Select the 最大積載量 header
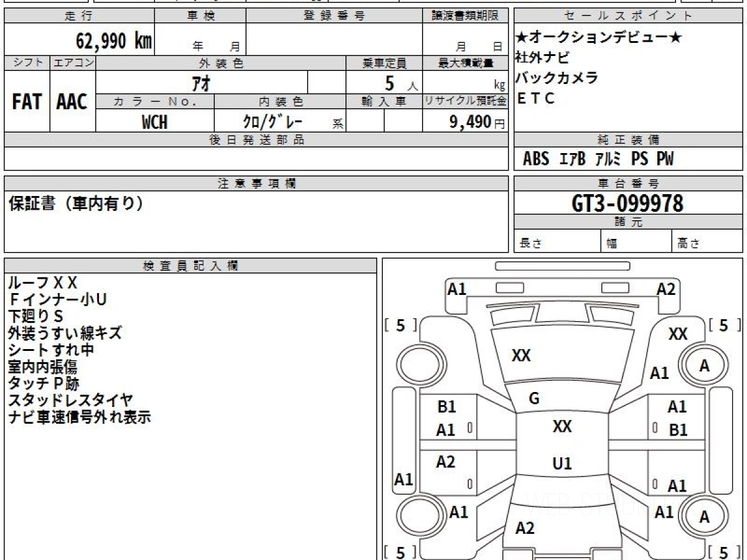This screenshot has width=747, height=560. click(x=466, y=63)
